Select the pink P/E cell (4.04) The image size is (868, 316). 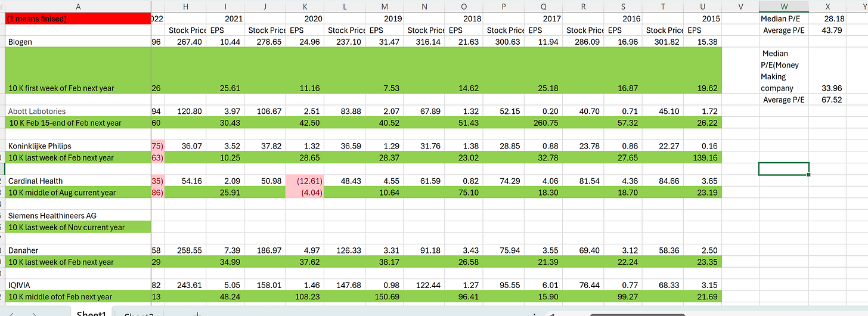tap(305, 193)
